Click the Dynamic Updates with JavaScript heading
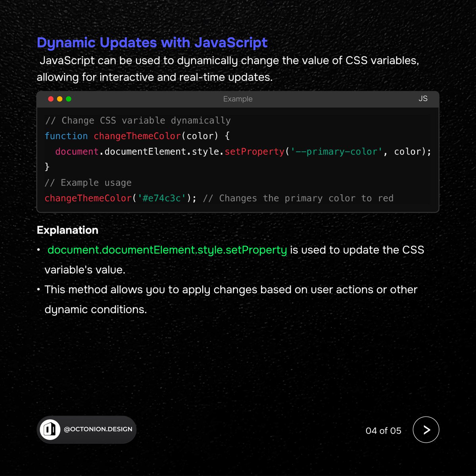 [x=152, y=42]
